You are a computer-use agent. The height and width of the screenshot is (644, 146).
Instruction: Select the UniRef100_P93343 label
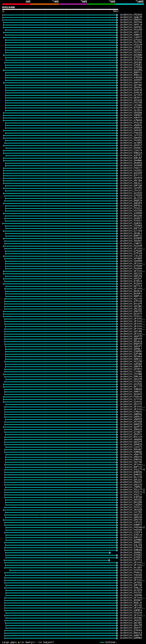tap(131, 53)
